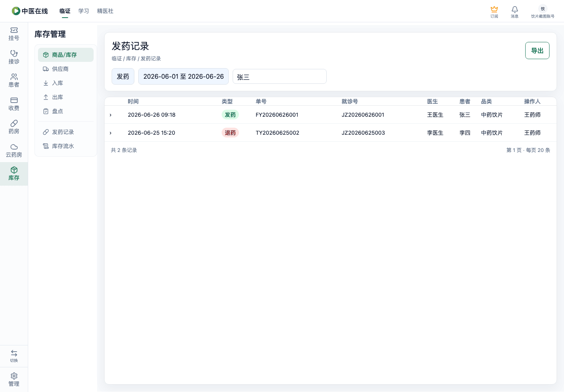Click 库存 in the breadcrumb

click(x=131, y=58)
